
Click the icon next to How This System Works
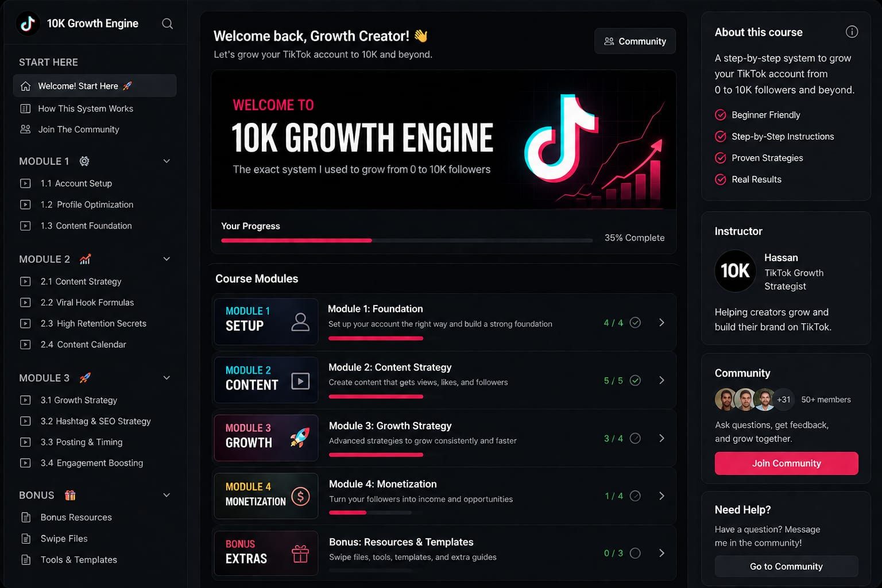(x=25, y=109)
